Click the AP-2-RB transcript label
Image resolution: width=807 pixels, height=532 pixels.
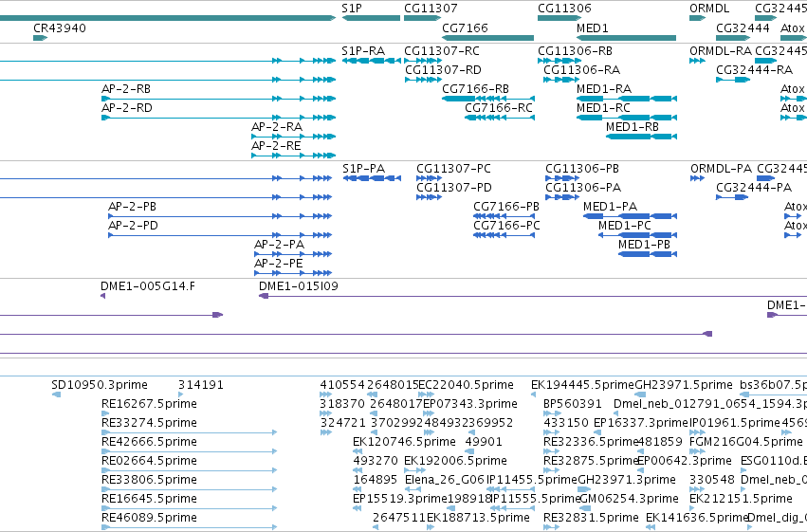click(x=126, y=88)
